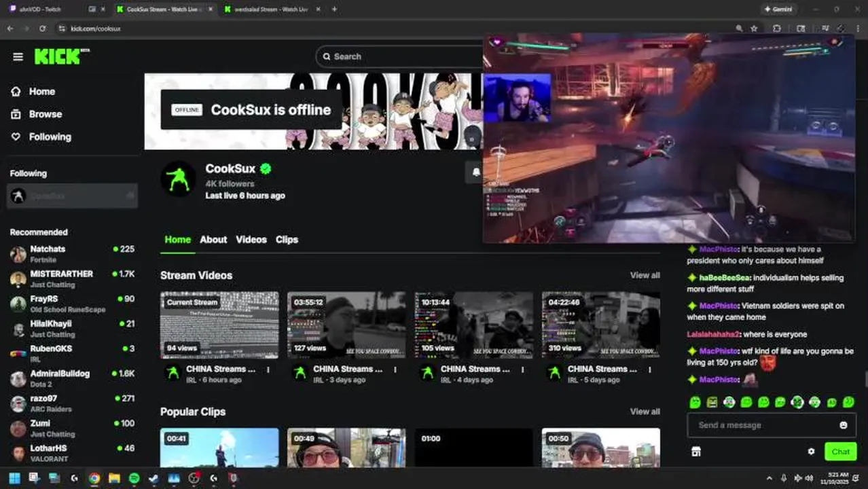
Task: Bookmark the page with the star icon
Action: coord(754,29)
